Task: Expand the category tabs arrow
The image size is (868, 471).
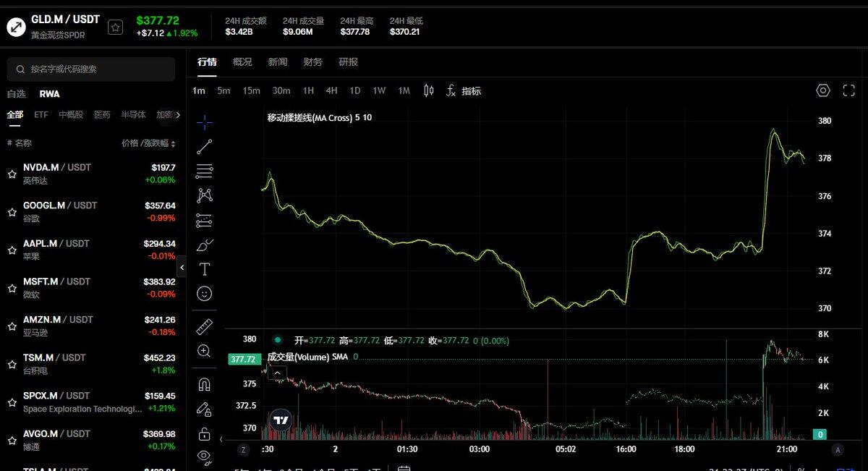Action: (x=178, y=115)
